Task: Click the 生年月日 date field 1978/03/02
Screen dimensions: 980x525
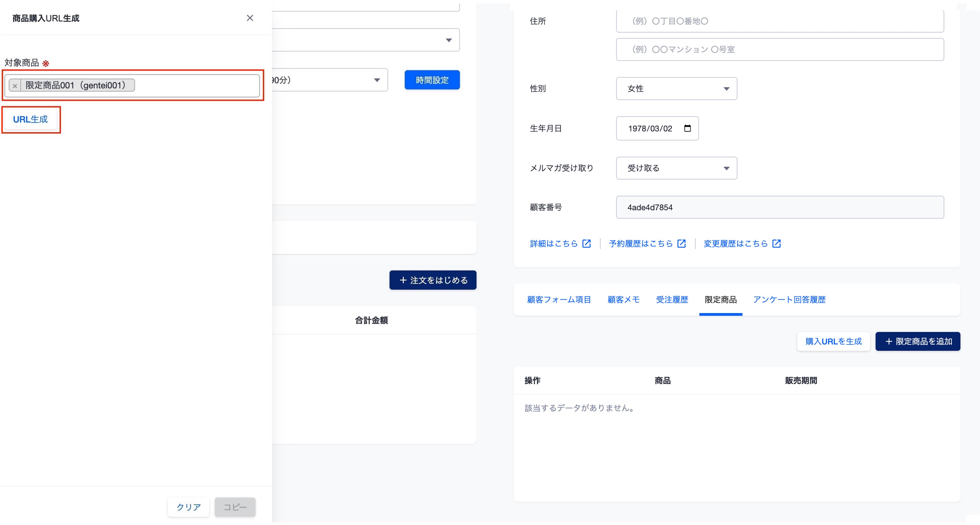Action: point(657,128)
